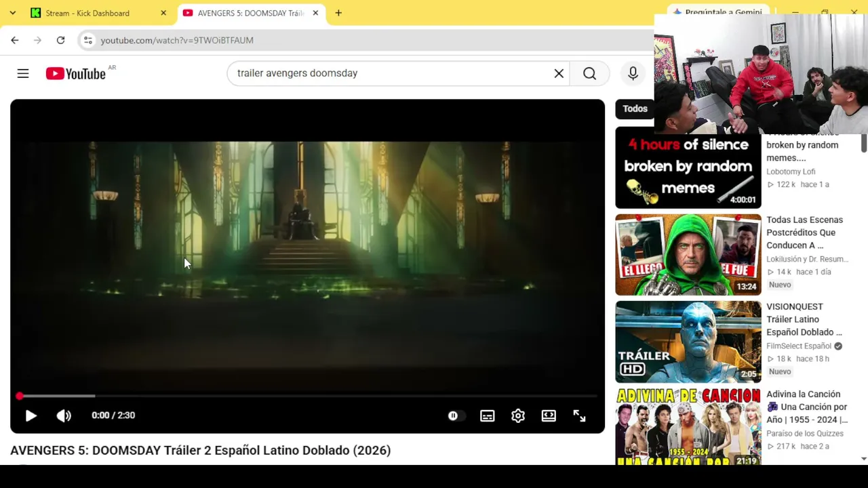Go to YouTube home via logo

pyautogui.click(x=75, y=73)
